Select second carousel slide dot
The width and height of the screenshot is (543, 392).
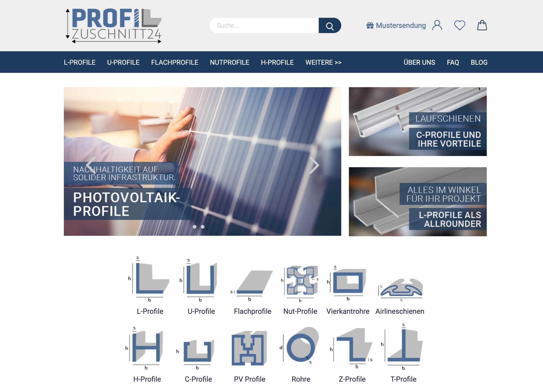pyautogui.click(x=203, y=227)
